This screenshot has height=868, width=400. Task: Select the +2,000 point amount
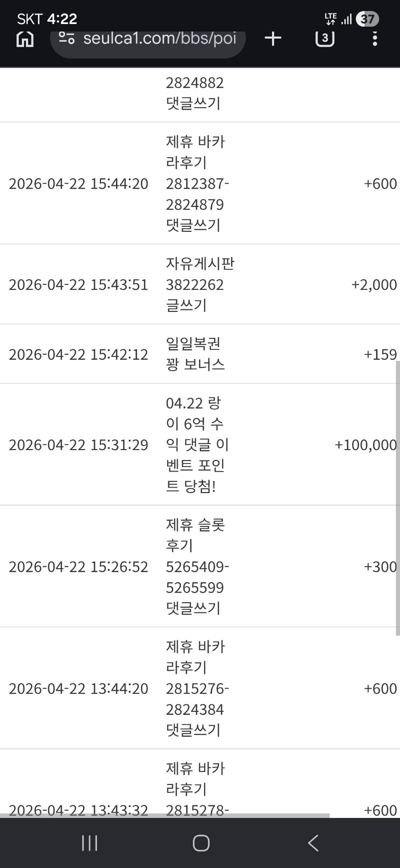(374, 285)
